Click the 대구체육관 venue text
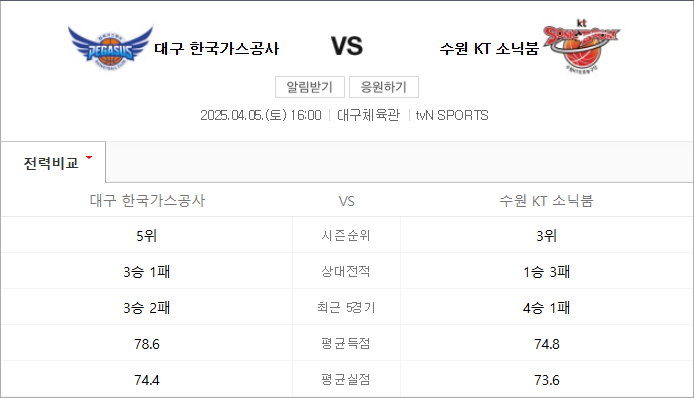Viewport: 694px width, 398px height. tap(368, 115)
